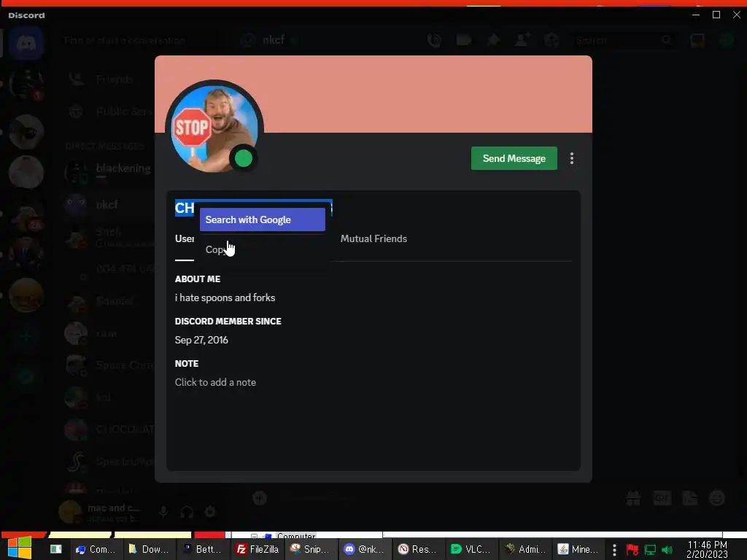Choose Search with Google from the context menu
The height and width of the screenshot is (560, 747).
[263, 219]
